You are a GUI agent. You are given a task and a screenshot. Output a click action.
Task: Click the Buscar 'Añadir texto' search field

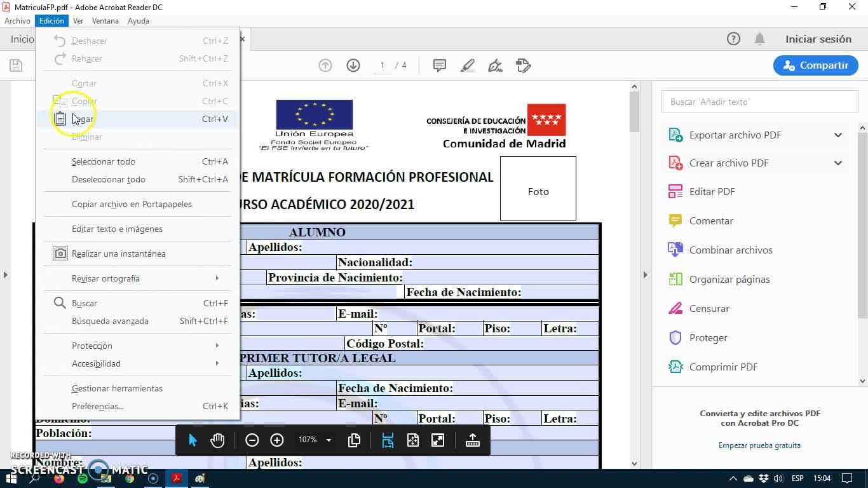click(759, 102)
